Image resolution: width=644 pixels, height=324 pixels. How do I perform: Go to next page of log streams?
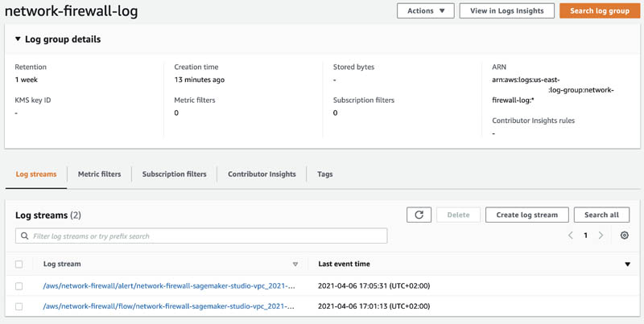(601, 236)
